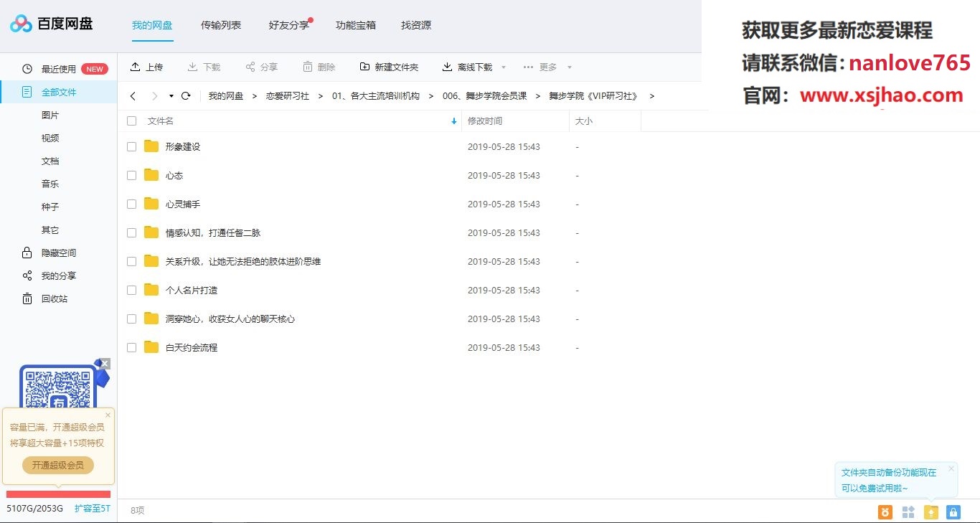
Task: Click the sort arrow in 文件名 column
Action: [x=453, y=121]
